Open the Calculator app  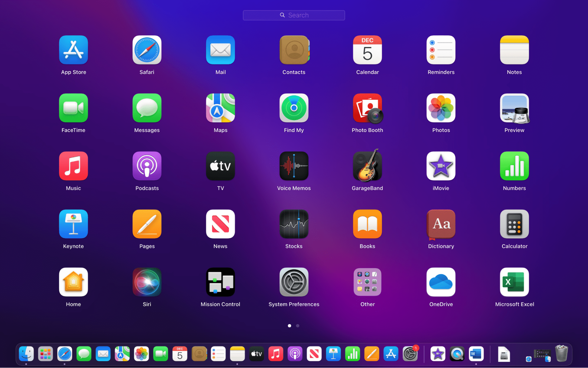point(514,224)
